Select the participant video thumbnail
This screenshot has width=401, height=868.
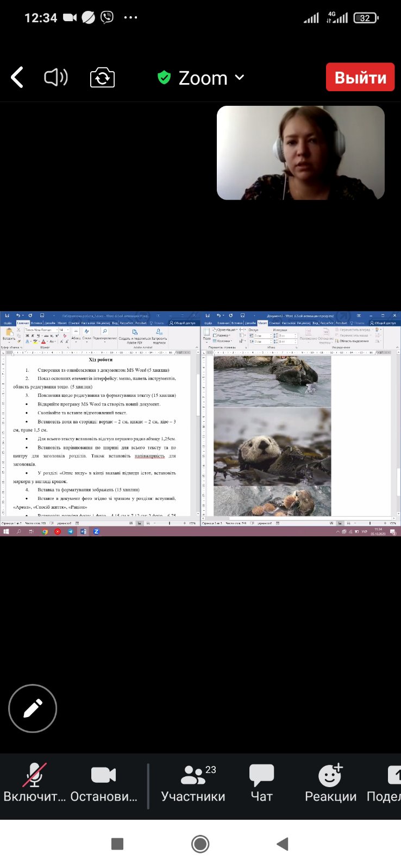point(300,153)
